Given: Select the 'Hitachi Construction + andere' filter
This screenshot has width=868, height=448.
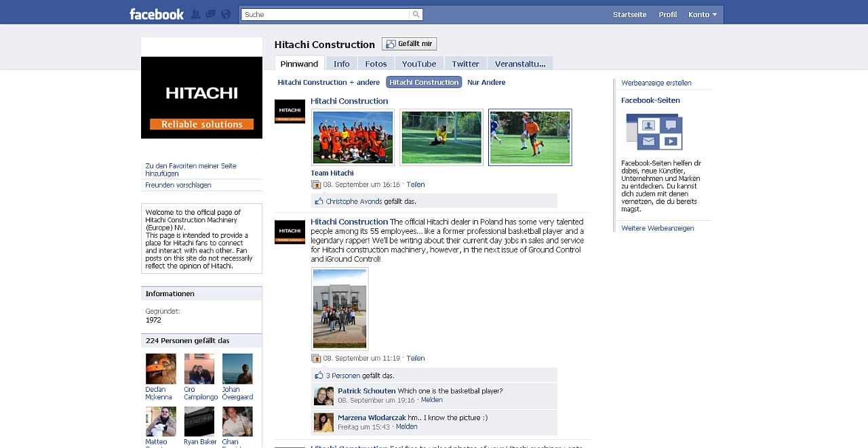Looking at the screenshot, I should pyautogui.click(x=329, y=82).
